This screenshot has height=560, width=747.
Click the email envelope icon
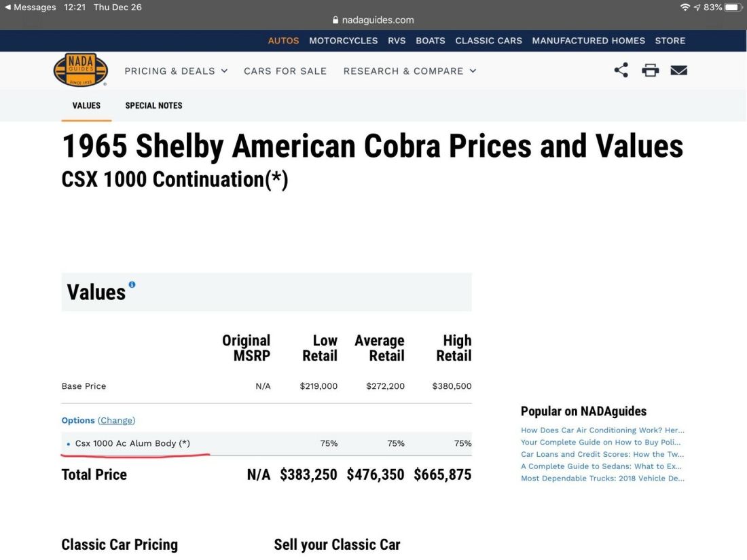pos(678,70)
